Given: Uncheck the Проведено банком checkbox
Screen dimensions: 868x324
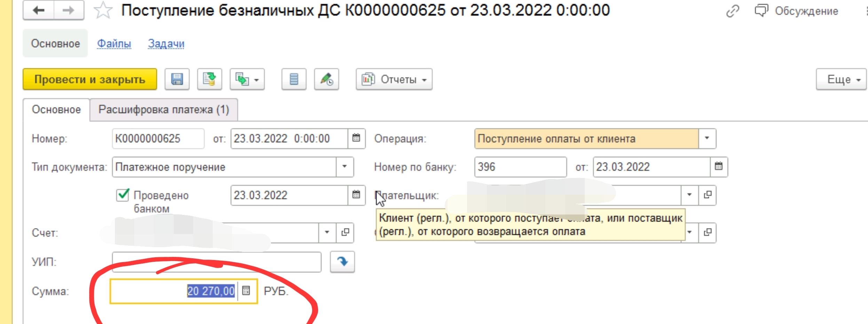Looking at the screenshot, I should coord(123,195).
